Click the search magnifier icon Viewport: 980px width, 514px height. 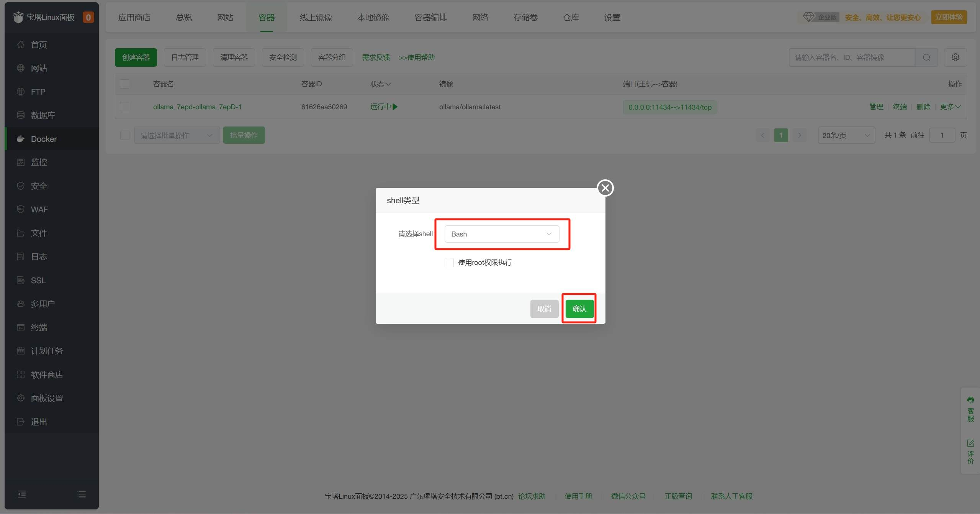tap(926, 57)
